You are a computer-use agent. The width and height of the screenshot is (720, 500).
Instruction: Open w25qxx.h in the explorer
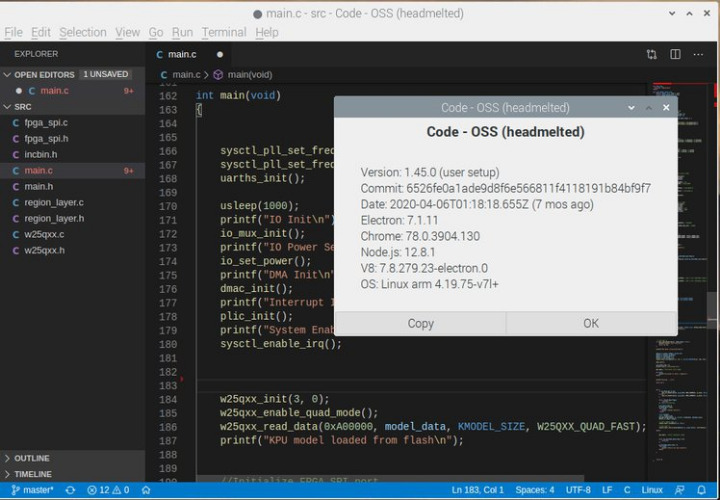pyautogui.click(x=73, y=250)
